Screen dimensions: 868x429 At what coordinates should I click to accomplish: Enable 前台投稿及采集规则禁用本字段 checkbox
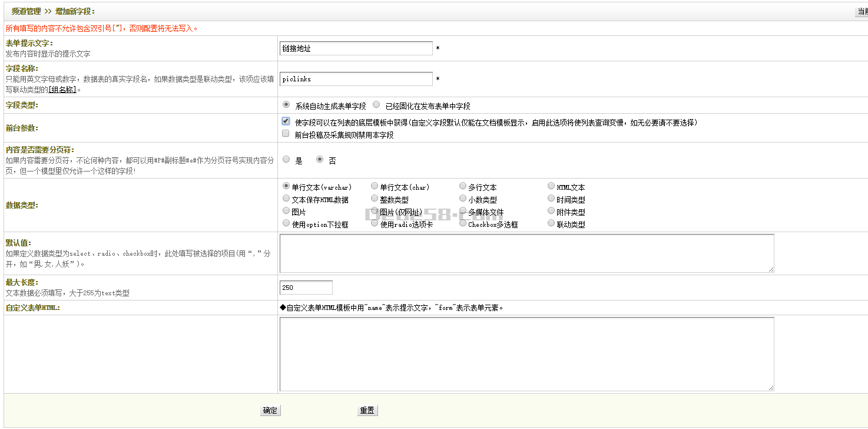coord(286,134)
